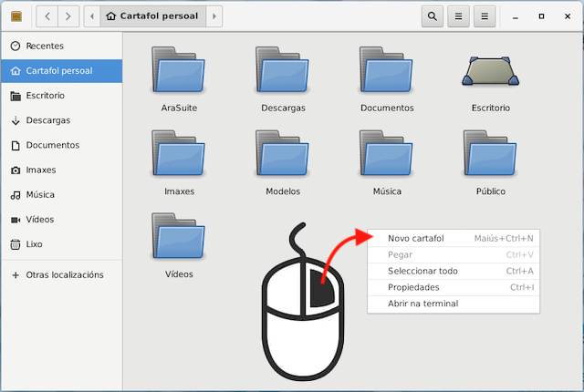584x392 pixels.
Task: Open the AraSuite folder icon
Action: [x=179, y=72]
